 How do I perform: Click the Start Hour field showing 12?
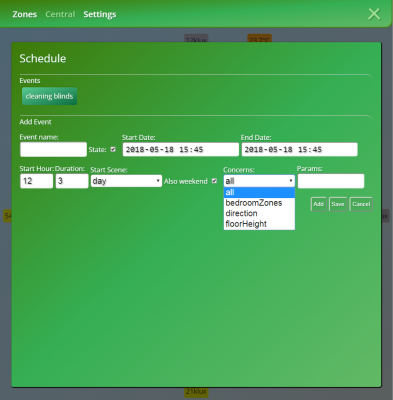[x=36, y=181]
